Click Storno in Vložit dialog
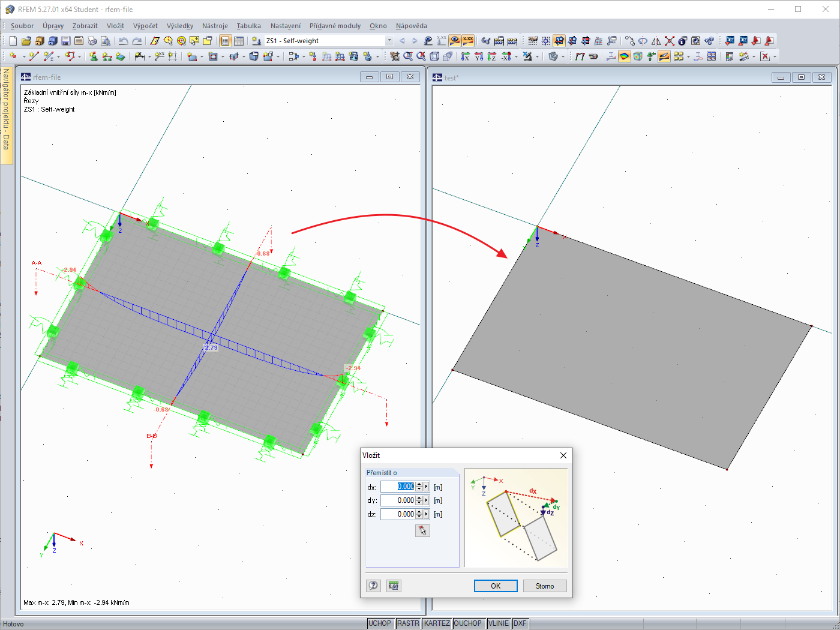Screen dimensions: 840x630 pyautogui.click(x=545, y=586)
